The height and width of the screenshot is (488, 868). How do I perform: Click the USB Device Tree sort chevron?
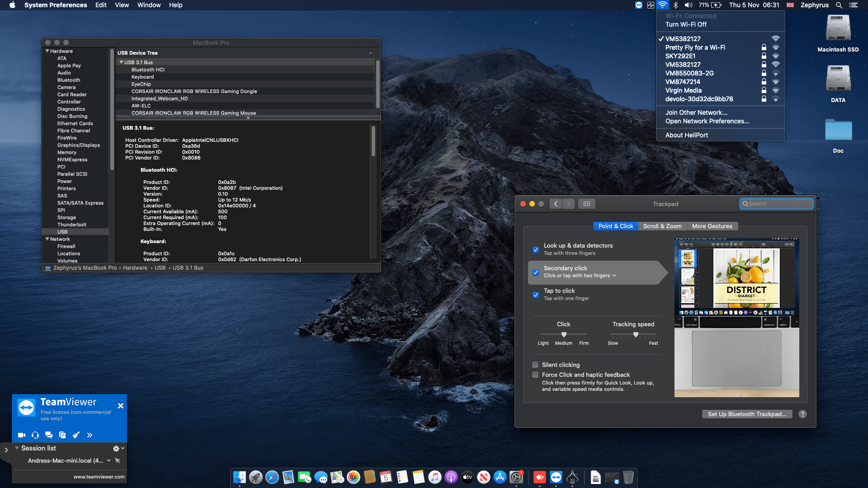370,53
